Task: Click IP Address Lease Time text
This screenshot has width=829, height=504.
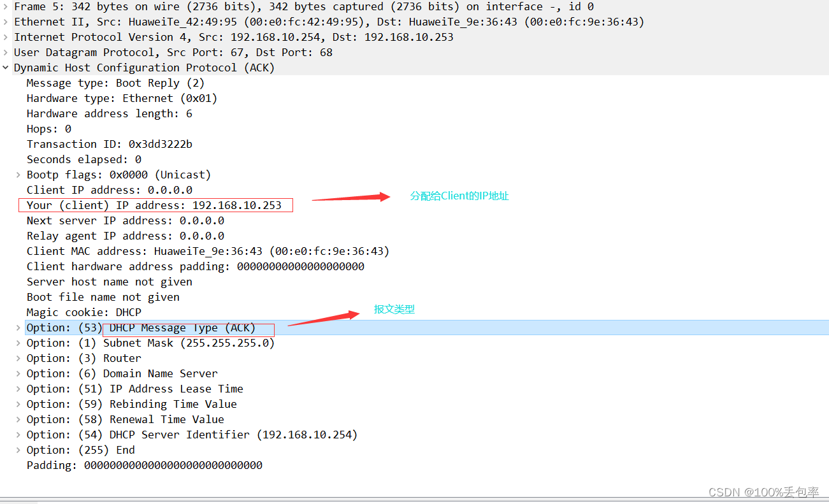Action: (x=177, y=389)
